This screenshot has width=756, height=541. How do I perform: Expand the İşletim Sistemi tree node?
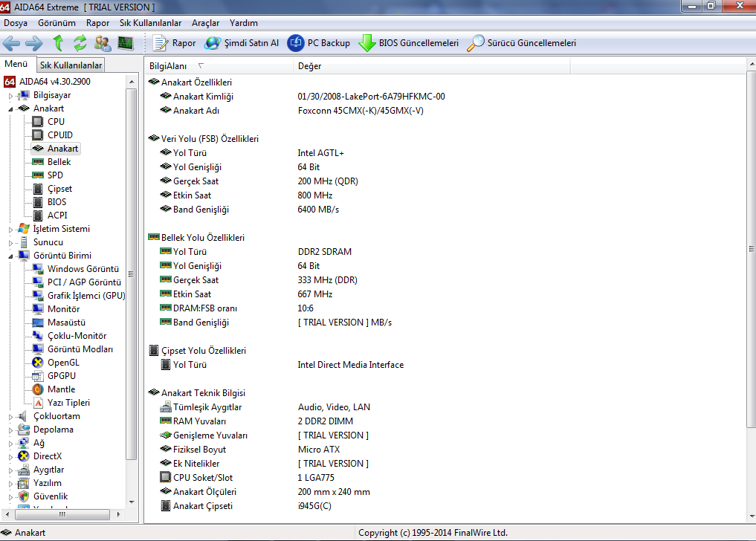11,230
